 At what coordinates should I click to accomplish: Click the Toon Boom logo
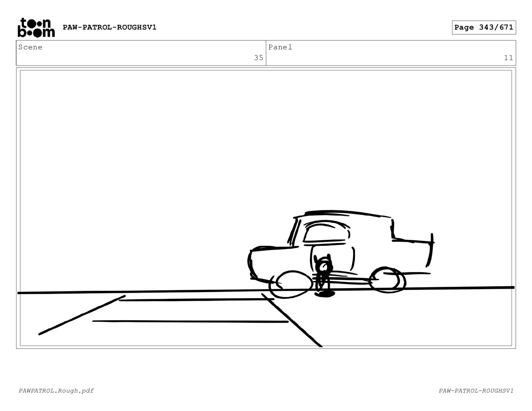pyautogui.click(x=36, y=28)
